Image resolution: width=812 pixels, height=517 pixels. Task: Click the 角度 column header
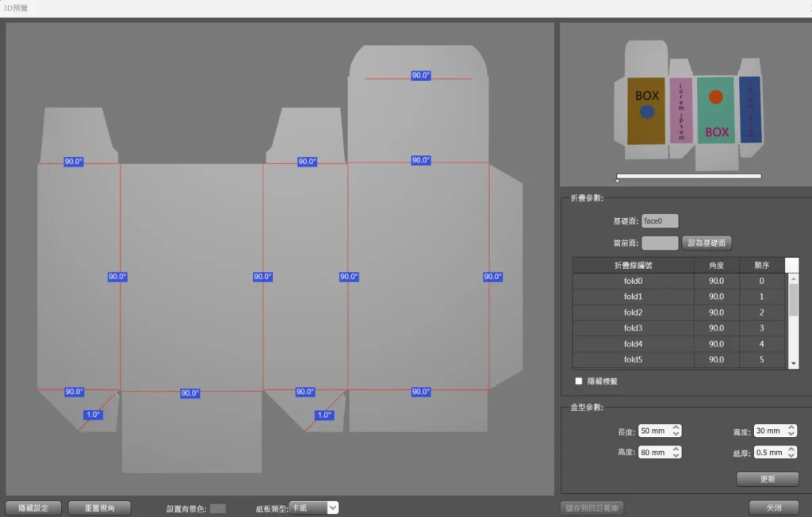click(x=716, y=265)
